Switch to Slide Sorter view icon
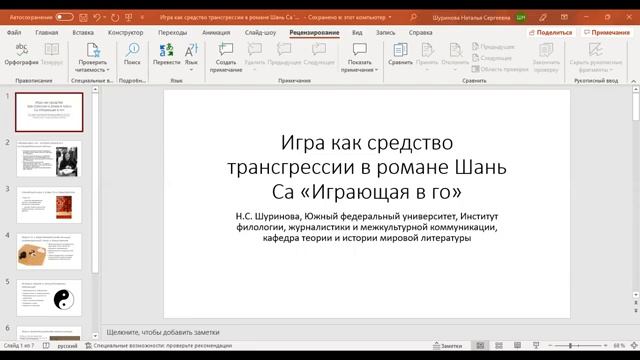The width and height of the screenshot is (640, 360). (x=499, y=346)
